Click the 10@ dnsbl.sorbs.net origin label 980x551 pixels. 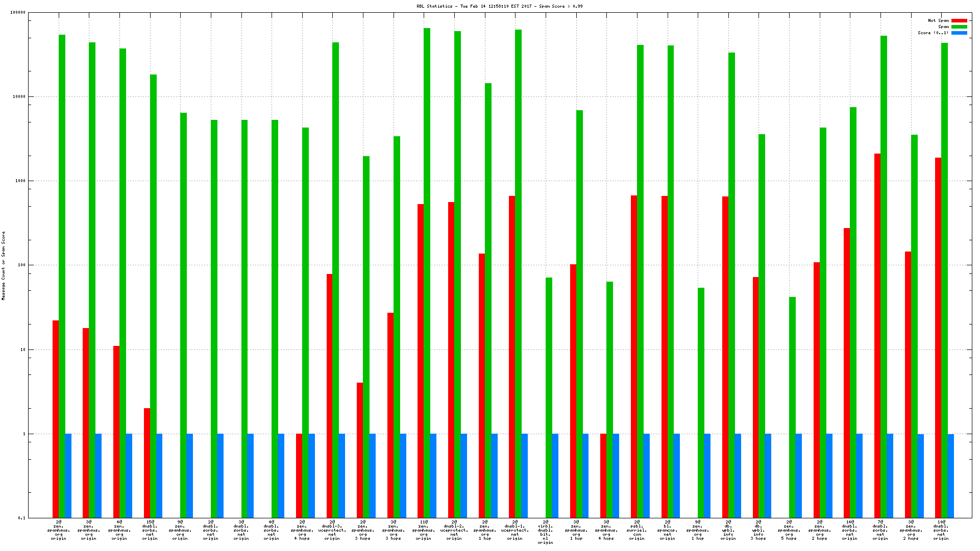click(941, 530)
